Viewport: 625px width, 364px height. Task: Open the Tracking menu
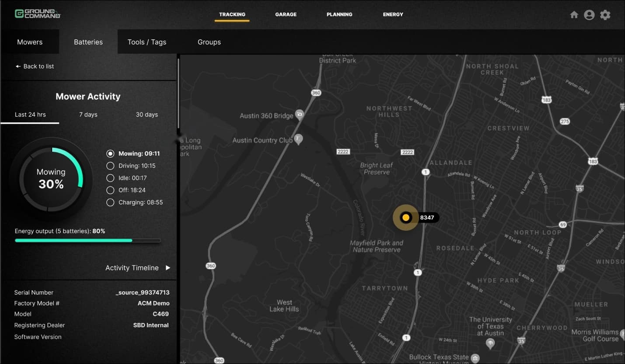pyautogui.click(x=232, y=14)
